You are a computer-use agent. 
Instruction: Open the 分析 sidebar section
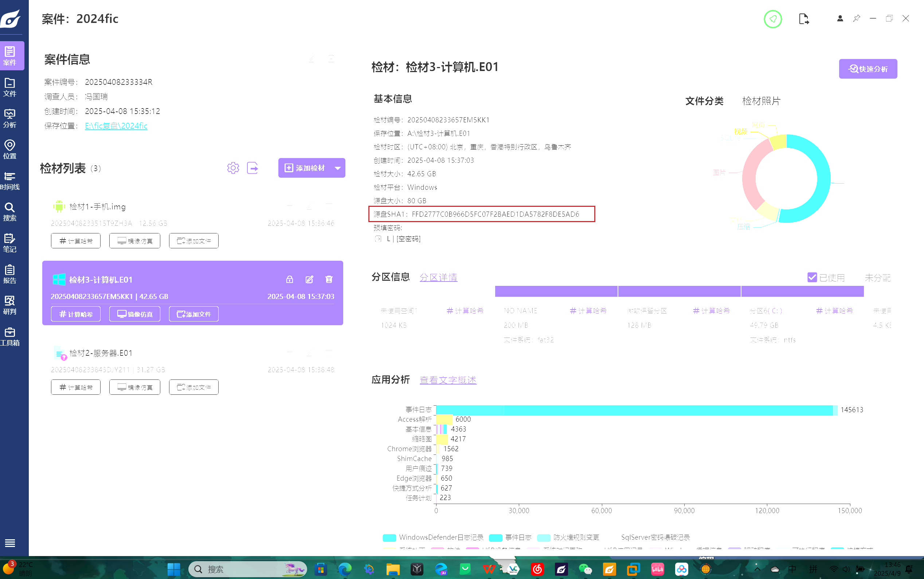pyautogui.click(x=9, y=118)
